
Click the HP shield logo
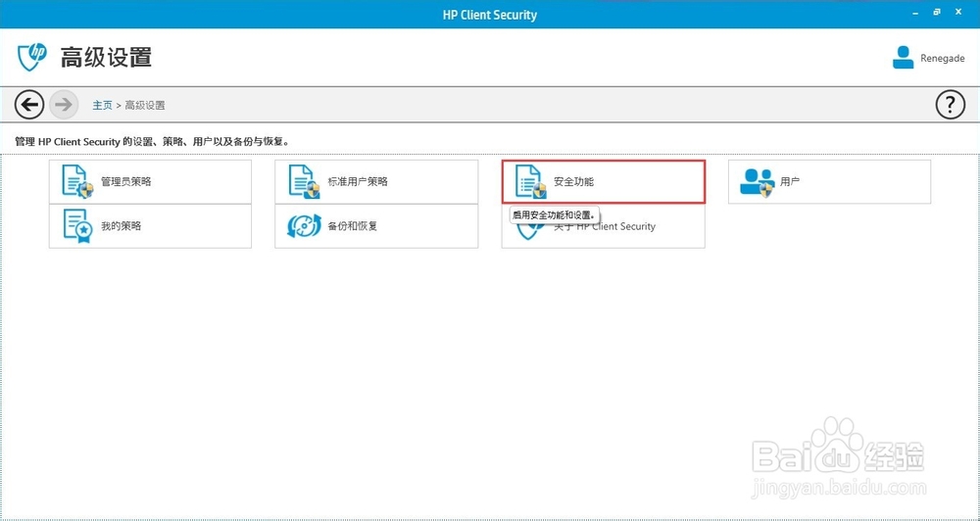pyautogui.click(x=32, y=58)
